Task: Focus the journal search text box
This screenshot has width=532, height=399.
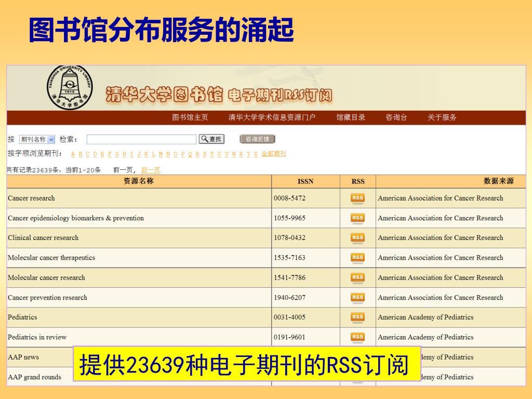Action: pyautogui.click(x=141, y=139)
